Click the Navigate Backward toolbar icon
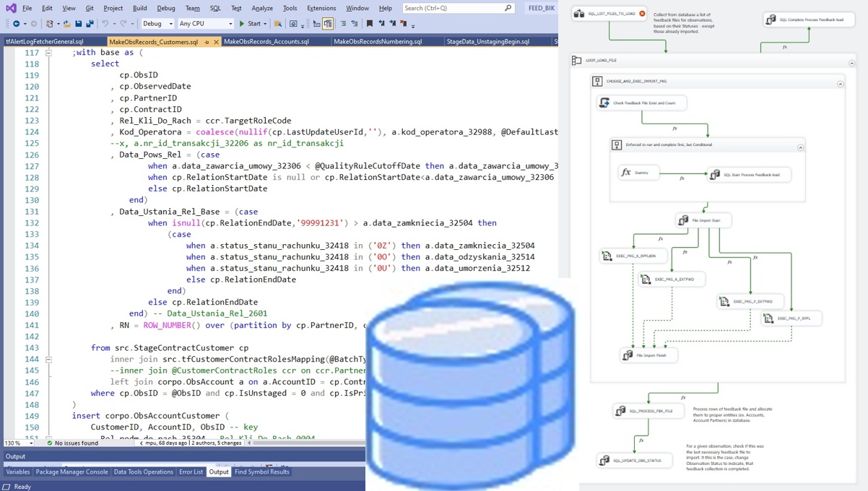This screenshot has width=868, height=491. [x=16, y=24]
